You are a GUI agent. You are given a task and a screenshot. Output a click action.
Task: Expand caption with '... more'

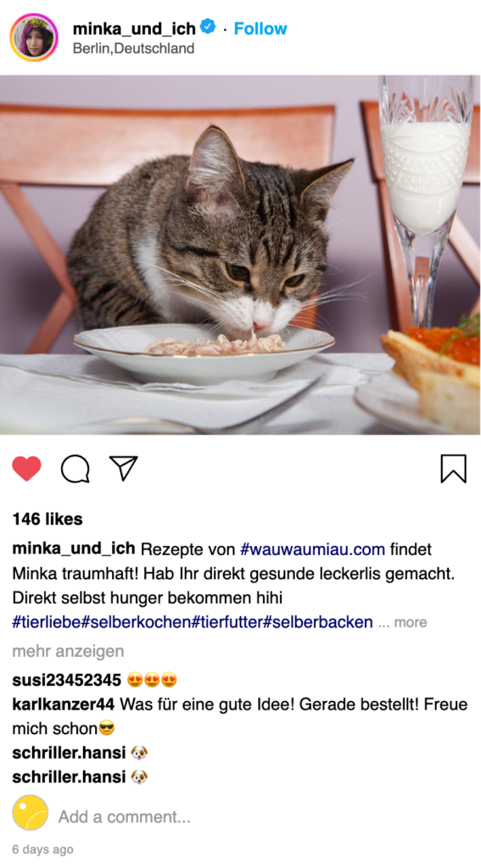402,622
